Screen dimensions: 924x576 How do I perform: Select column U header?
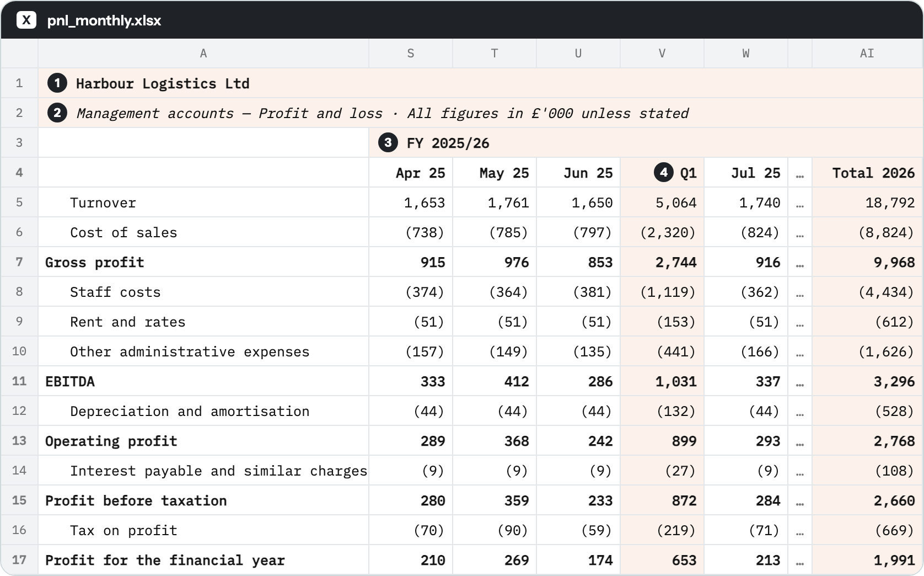click(x=578, y=54)
